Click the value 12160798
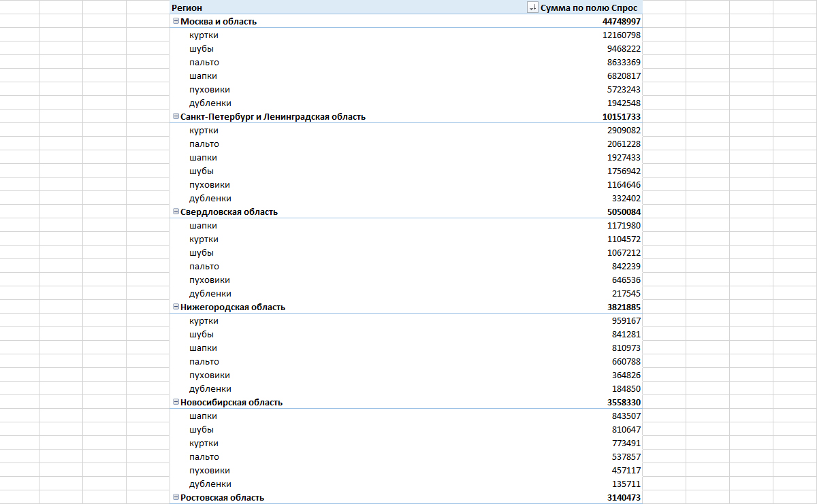The width and height of the screenshot is (817, 504). (x=622, y=35)
